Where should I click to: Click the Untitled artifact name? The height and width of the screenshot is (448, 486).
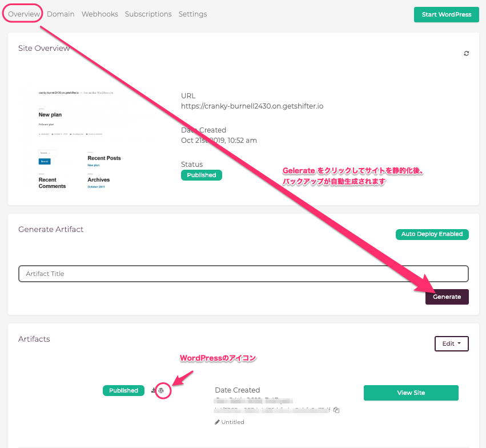coord(233,422)
